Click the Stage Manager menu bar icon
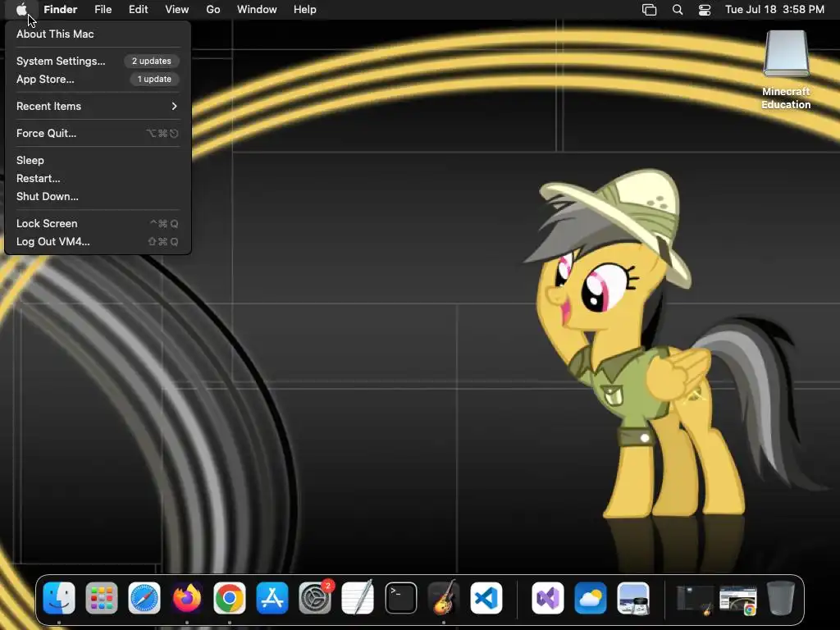 tap(650, 10)
